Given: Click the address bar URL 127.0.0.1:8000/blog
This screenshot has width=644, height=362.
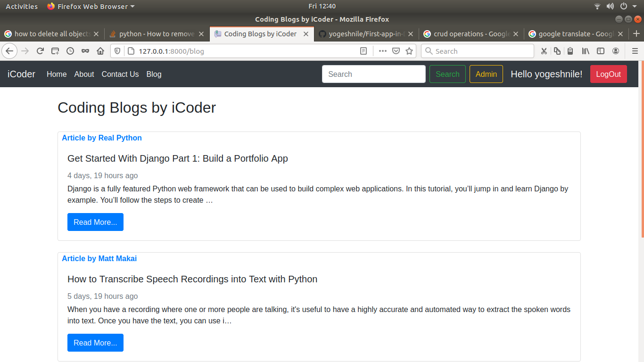Looking at the screenshot, I should point(172,51).
